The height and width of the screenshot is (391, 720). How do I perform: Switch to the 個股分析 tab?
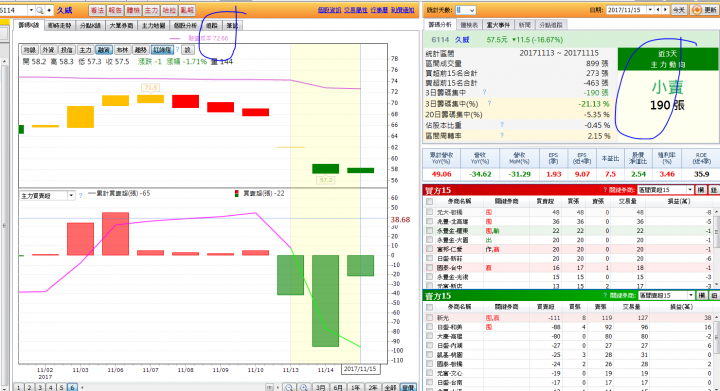point(185,26)
